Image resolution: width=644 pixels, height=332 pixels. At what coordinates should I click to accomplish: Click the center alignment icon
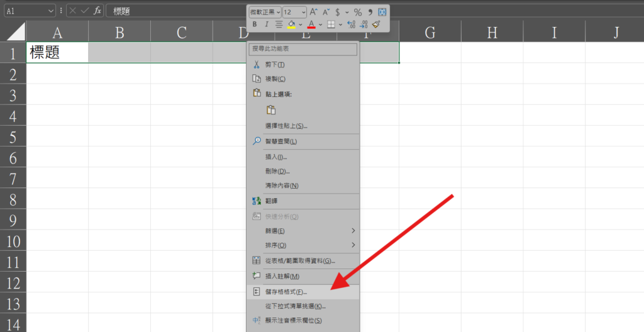[x=279, y=25]
